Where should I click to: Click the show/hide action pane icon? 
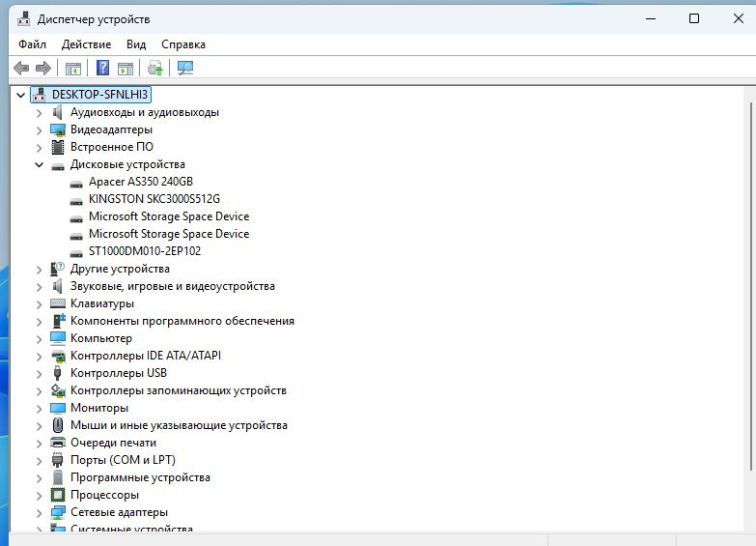coord(125,68)
